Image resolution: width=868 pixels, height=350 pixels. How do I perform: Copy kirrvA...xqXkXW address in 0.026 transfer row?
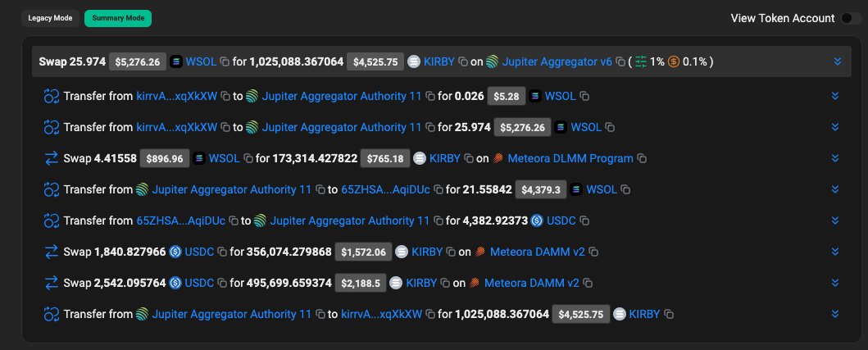point(225,97)
